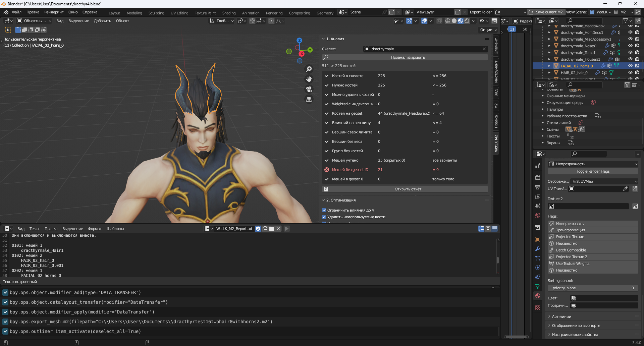Screen dimensions: 644x346
Task: Click the red X axis gizmo ball
Action: point(302,53)
